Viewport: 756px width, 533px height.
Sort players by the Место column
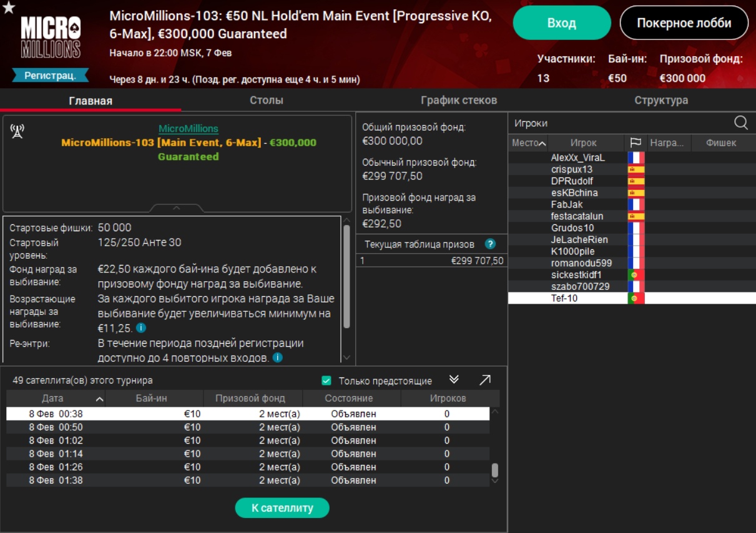528,142
